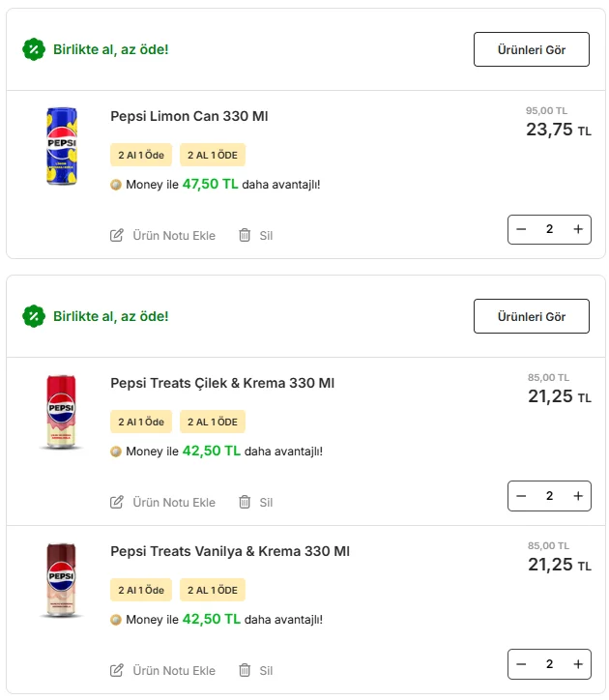Increase Pepsi Limon Can quantity with plus
The height and width of the screenshot is (700, 609).
[578, 229]
